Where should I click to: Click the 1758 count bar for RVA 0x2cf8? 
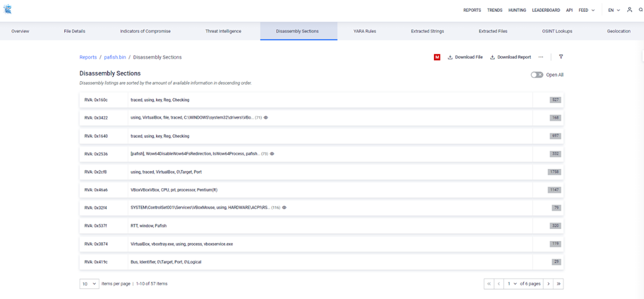(x=554, y=172)
